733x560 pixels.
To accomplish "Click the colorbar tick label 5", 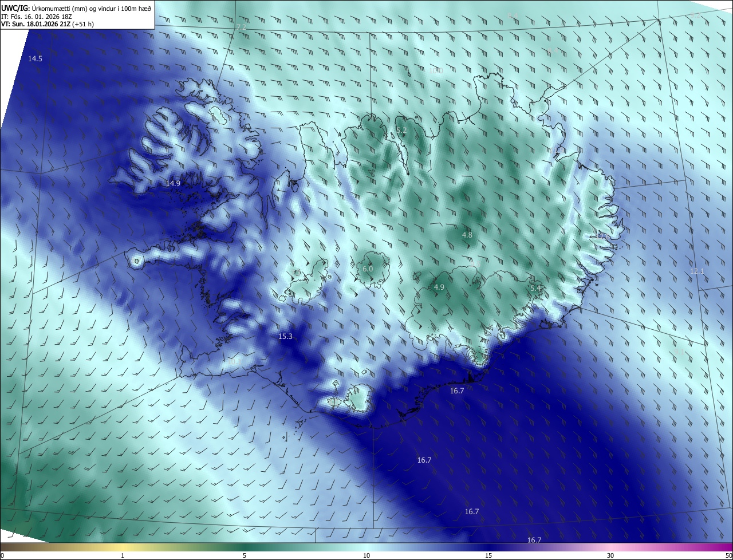I will point(245,555).
